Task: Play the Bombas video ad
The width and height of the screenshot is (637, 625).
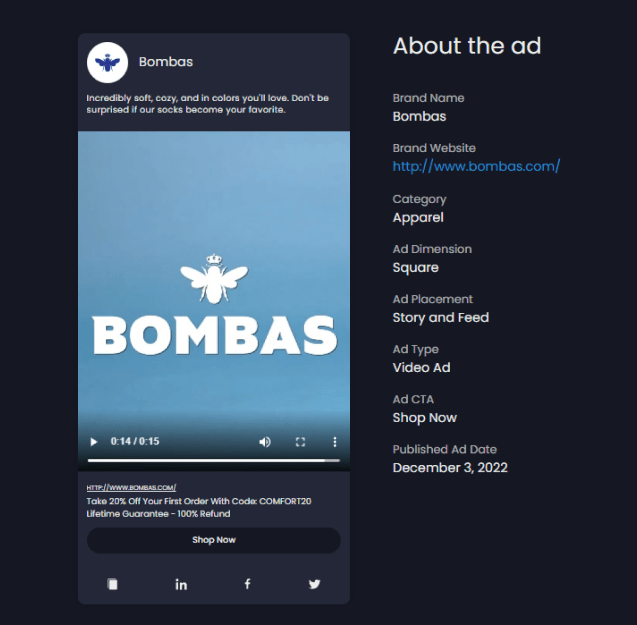Action: (x=94, y=441)
